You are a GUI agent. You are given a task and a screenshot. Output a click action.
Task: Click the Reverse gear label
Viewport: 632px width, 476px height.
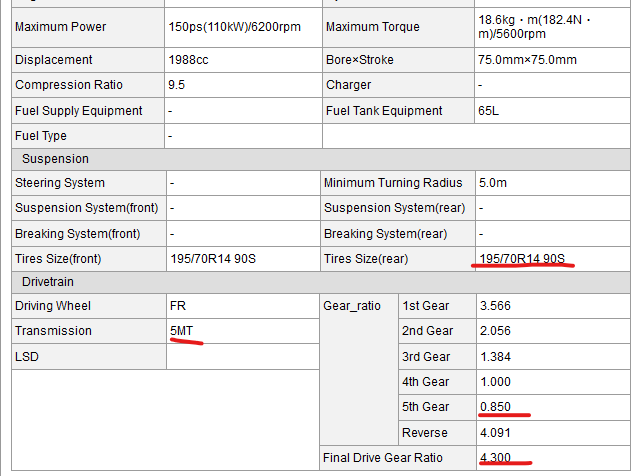point(424,433)
